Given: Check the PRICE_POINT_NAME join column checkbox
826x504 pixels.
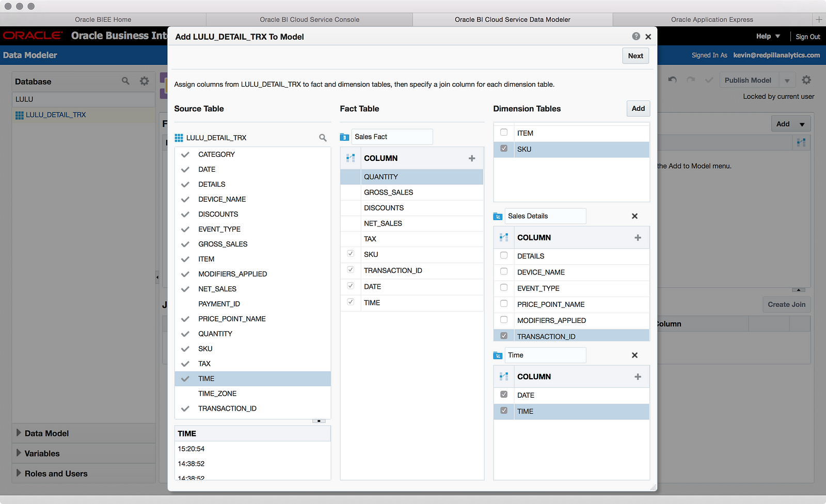Looking at the screenshot, I should click(504, 304).
